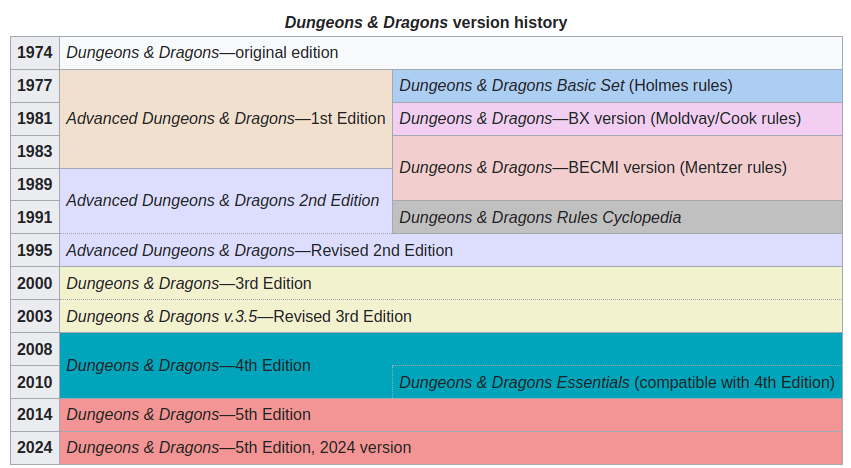Select the 1974 year cell

(35, 53)
